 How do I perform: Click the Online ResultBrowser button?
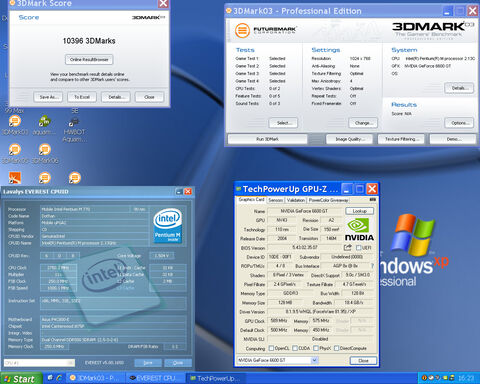point(89,60)
